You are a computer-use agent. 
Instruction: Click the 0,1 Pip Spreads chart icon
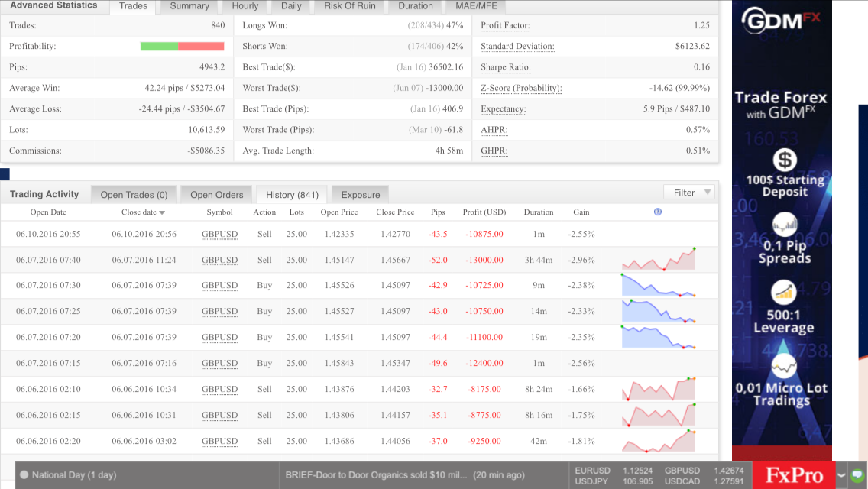785,225
